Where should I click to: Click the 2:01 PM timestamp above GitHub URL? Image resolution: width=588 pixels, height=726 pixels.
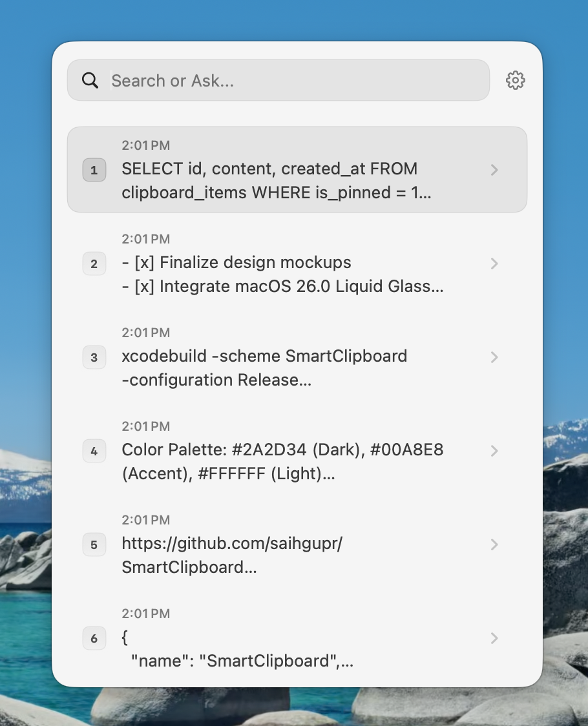click(146, 520)
